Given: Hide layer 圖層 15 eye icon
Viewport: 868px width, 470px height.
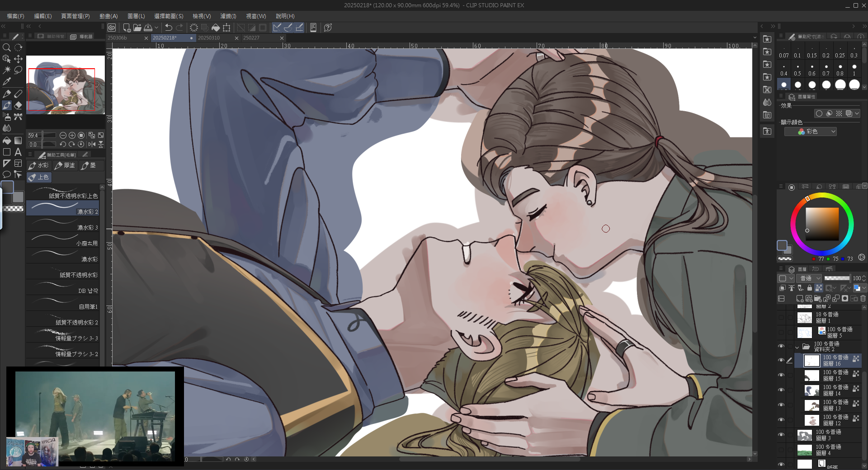Looking at the screenshot, I should tap(781, 375).
